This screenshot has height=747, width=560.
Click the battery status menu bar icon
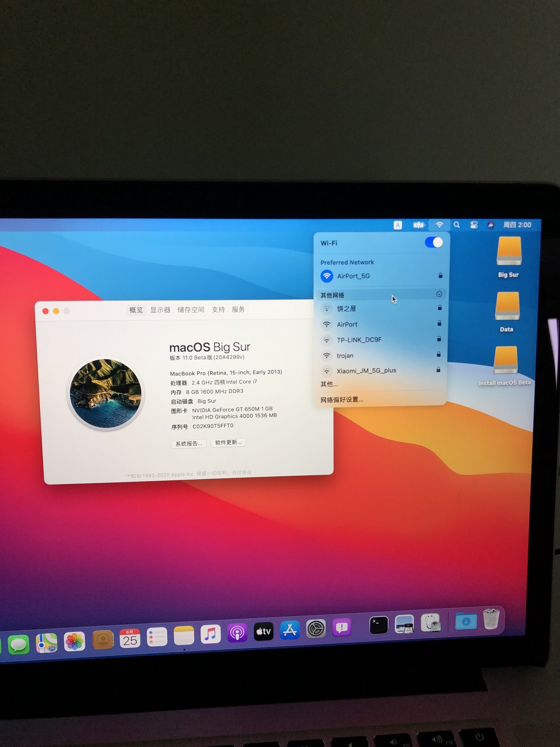pyautogui.click(x=419, y=225)
